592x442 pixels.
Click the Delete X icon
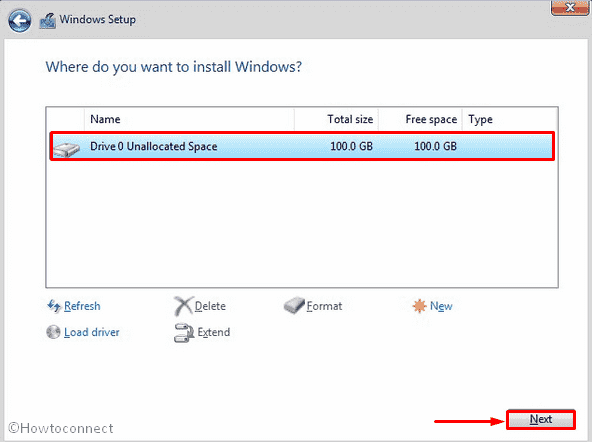point(183,306)
